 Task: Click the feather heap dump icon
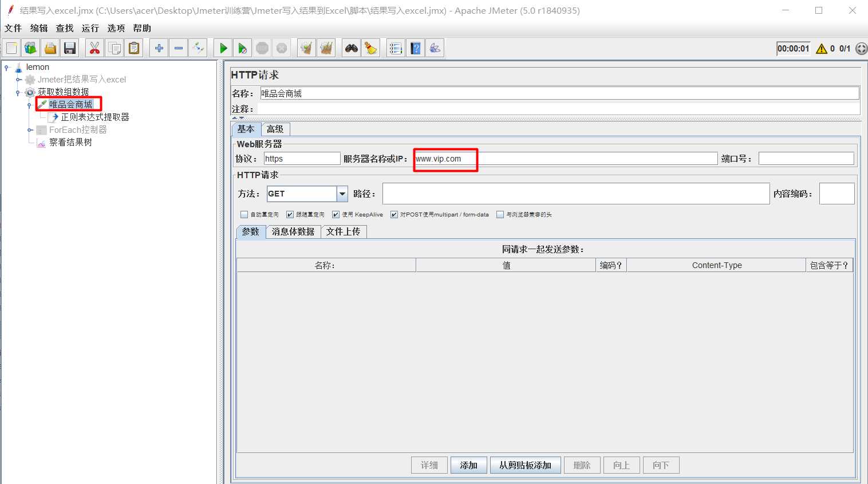[x=435, y=48]
